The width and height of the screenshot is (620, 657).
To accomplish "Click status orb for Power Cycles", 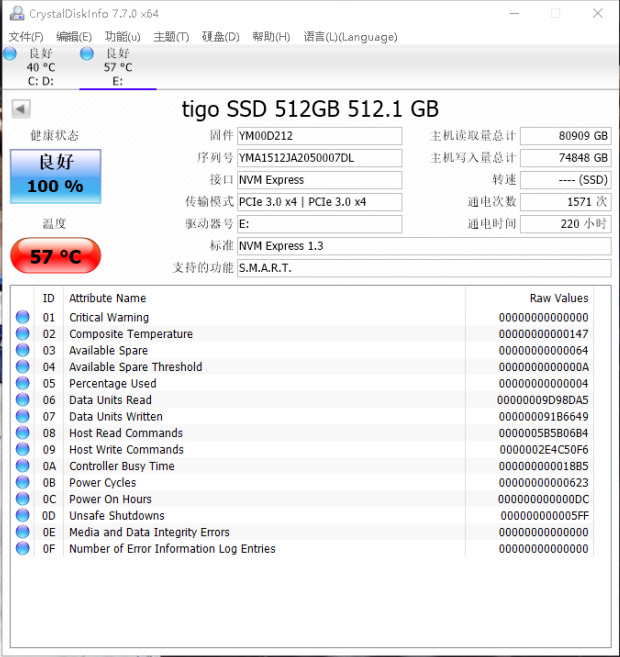I will (x=23, y=482).
